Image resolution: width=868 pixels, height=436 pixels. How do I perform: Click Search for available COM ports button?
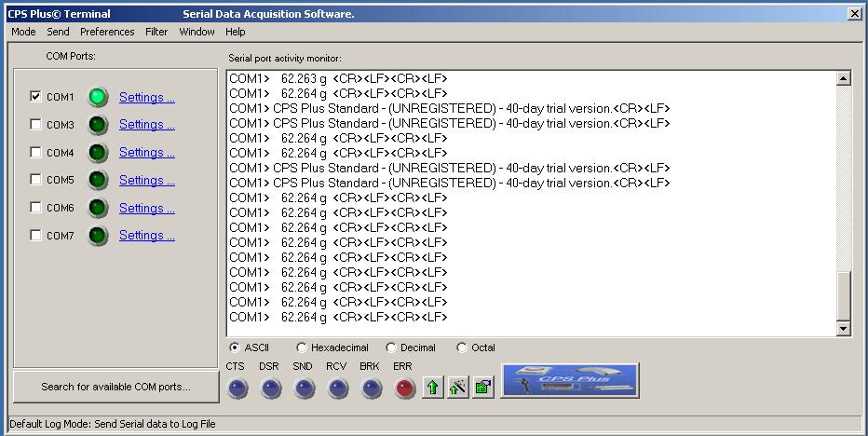click(115, 387)
